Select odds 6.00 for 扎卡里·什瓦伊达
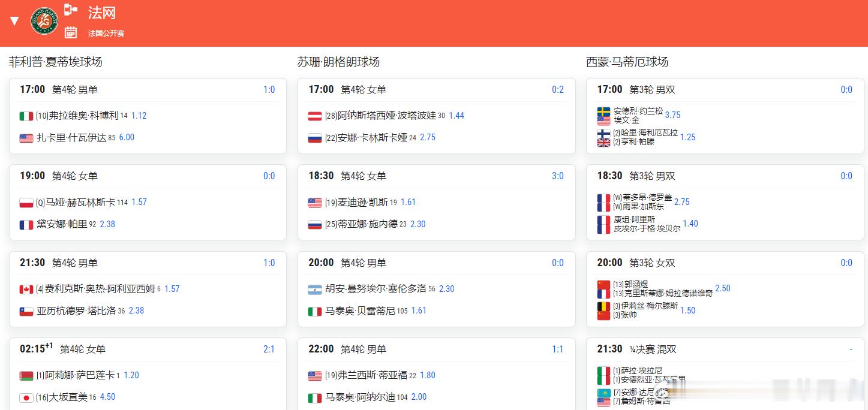This screenshot has width=868, height=410. point(127,137)
